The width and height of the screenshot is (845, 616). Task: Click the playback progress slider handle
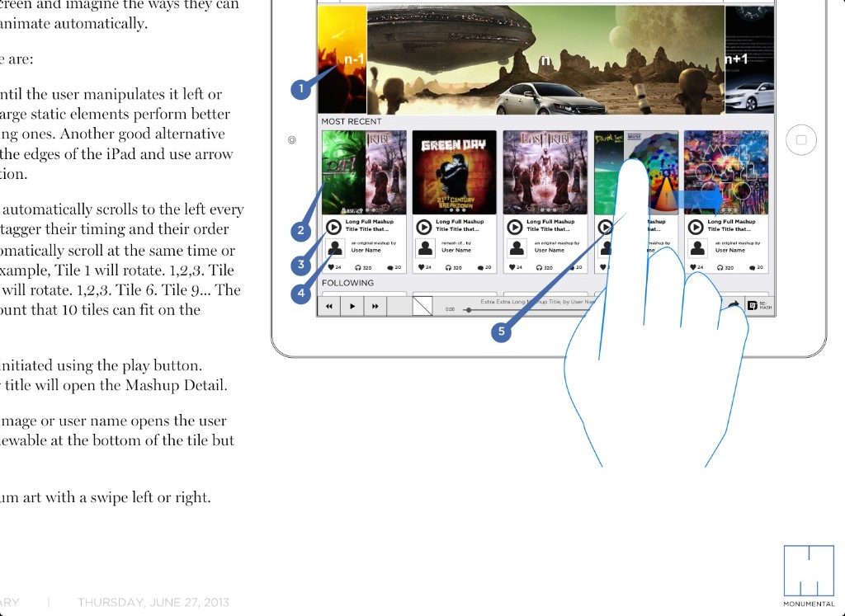(x=468, y=309)
